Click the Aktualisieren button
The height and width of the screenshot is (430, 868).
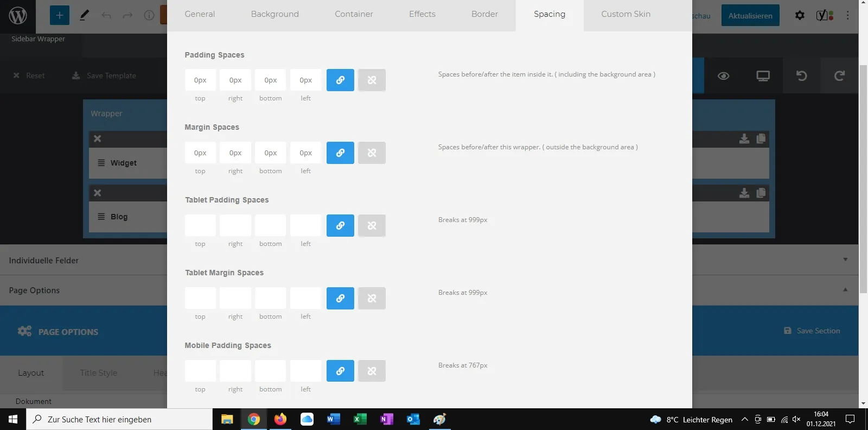750,15
